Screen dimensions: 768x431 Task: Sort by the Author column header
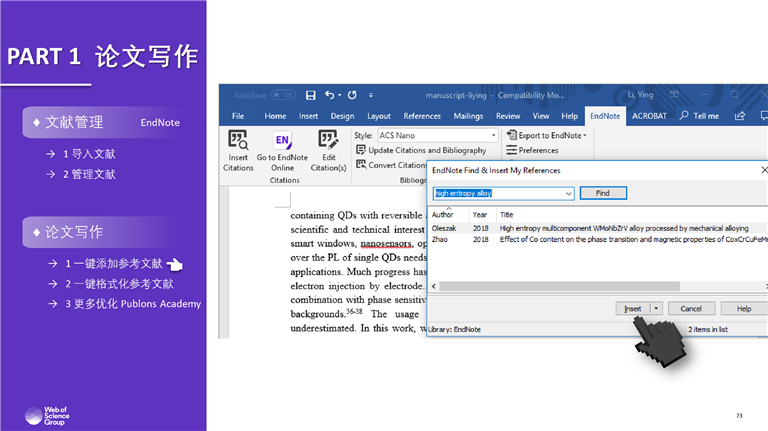click(x=443, y=215)
